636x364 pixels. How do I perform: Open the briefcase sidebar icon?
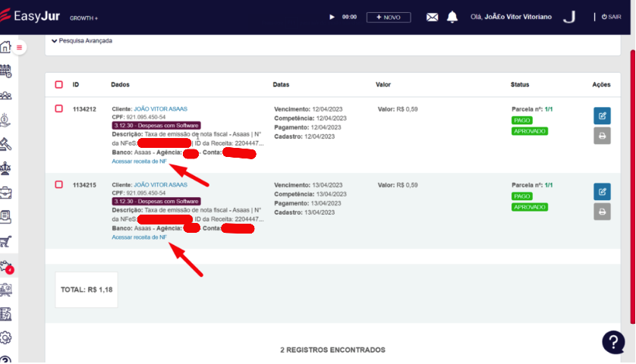point(5,193)
